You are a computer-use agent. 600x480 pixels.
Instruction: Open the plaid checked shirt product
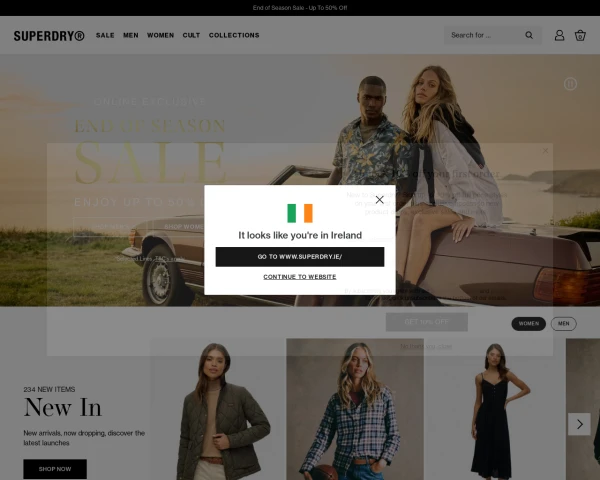(355, 409)
